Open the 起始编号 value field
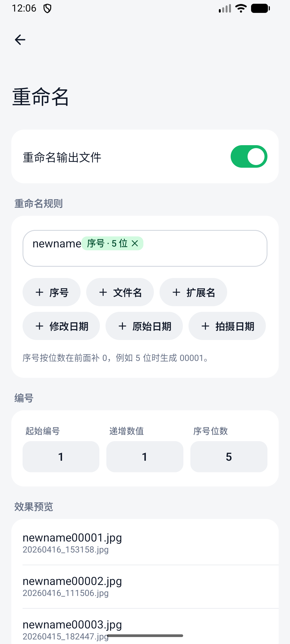The height and width of the screenshot is (644, 290). pos(61,457)
